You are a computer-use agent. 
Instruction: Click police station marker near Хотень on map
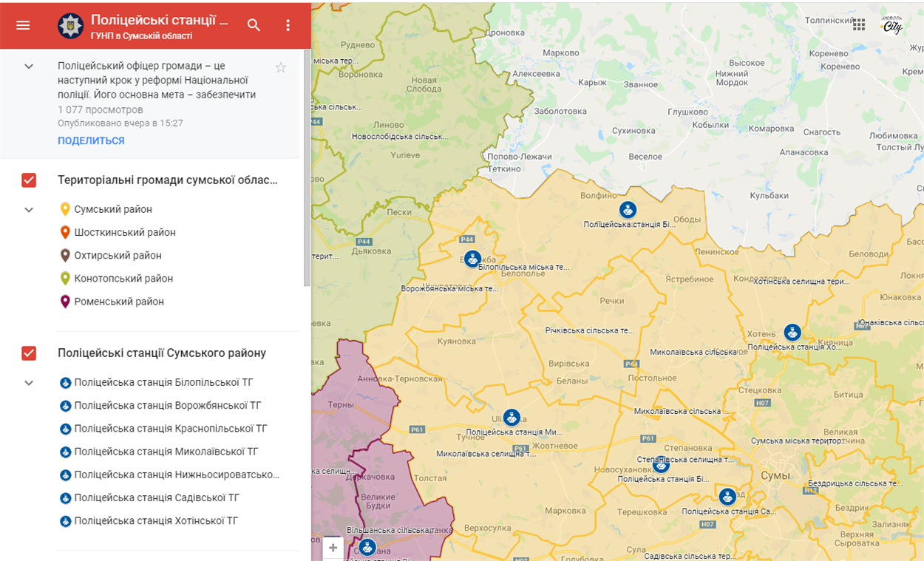[x=792, y=333]
